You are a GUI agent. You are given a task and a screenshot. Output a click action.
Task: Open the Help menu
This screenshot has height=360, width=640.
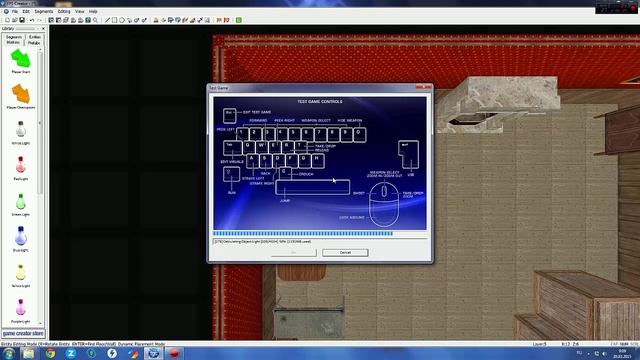click(93, 11)
